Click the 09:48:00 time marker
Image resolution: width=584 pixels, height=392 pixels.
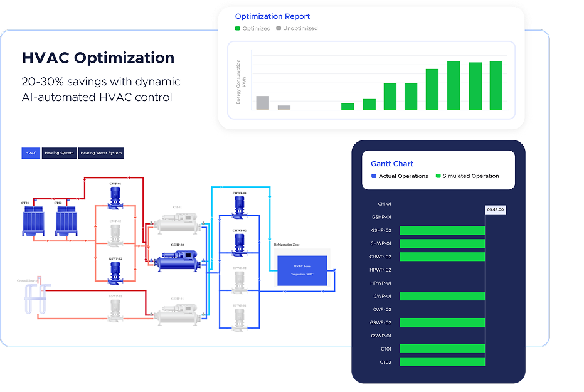[495, 209]
